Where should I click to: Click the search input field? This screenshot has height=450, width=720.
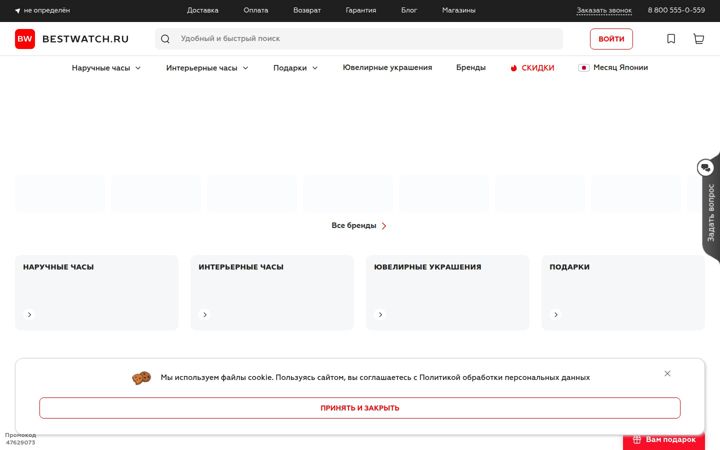[359, 39]
